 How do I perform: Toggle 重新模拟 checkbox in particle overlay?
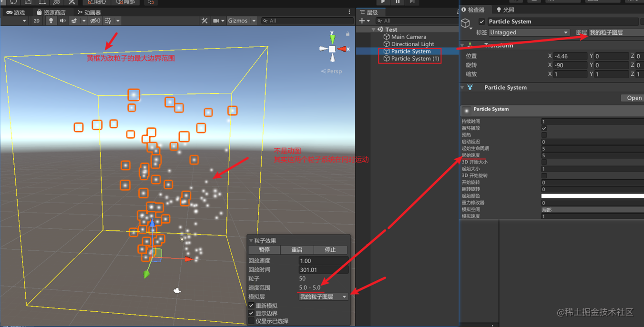pyautogui.click(x=251, y=306)
